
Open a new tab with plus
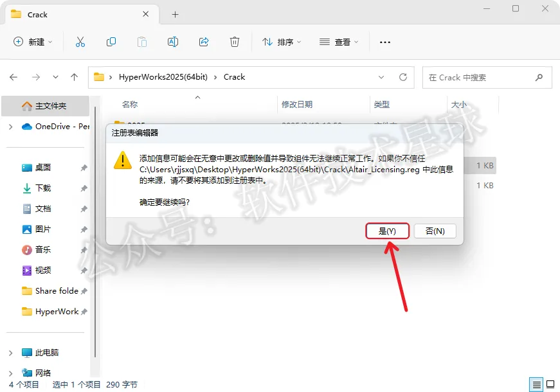coord(175,15)
